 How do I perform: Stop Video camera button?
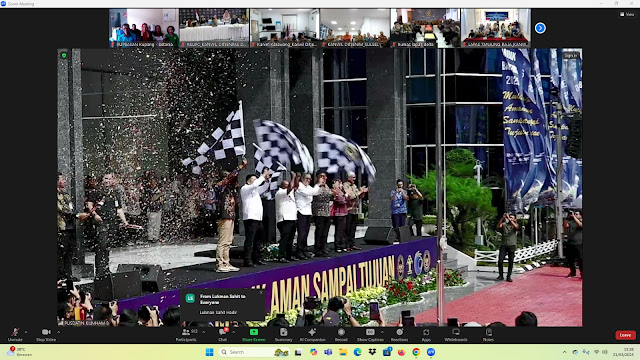pos(46,335)
